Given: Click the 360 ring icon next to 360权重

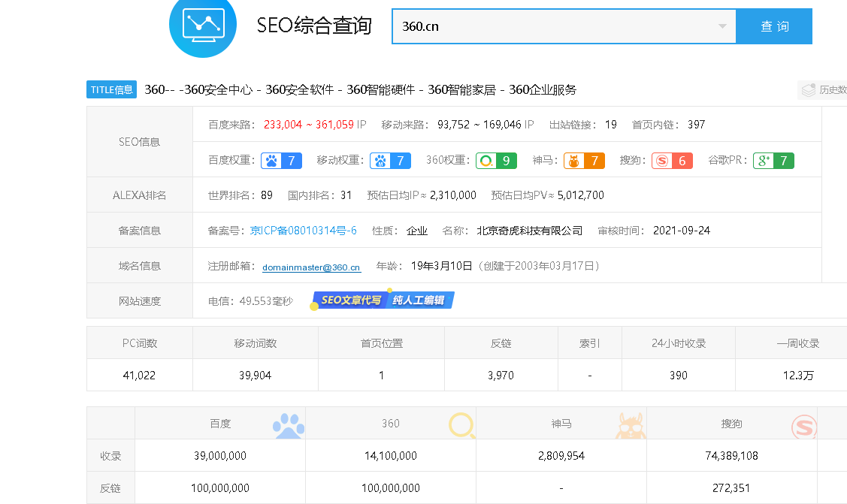Looking at the screenshot, I should (486, 161).
